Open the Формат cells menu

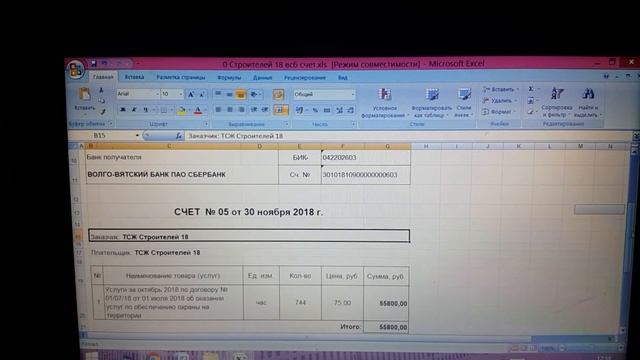(x=498, y=111)
